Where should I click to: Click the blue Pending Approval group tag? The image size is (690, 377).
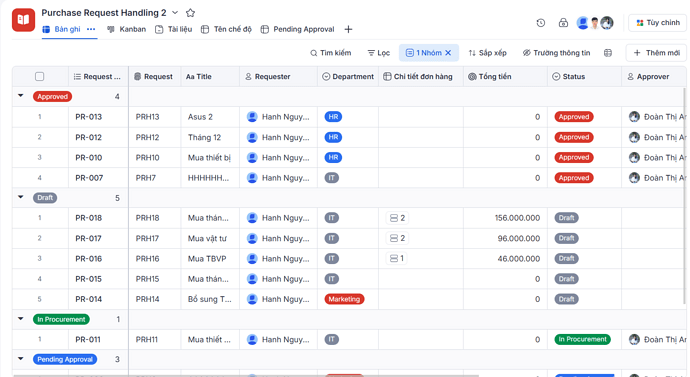pyautogui.click(x=65, y=359)
